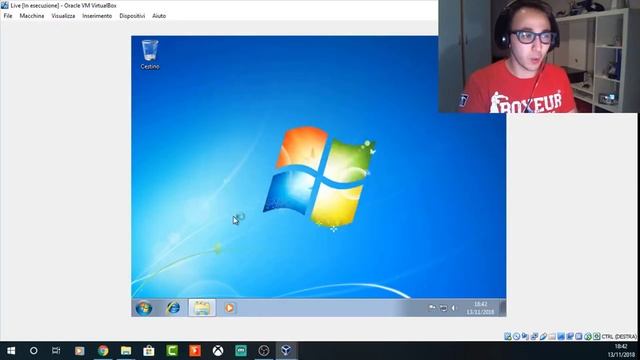The image size is (640, 360).
Task: Click the shared folders indicator in VirtualBox status bar
Action: click(x=553, y=336)
